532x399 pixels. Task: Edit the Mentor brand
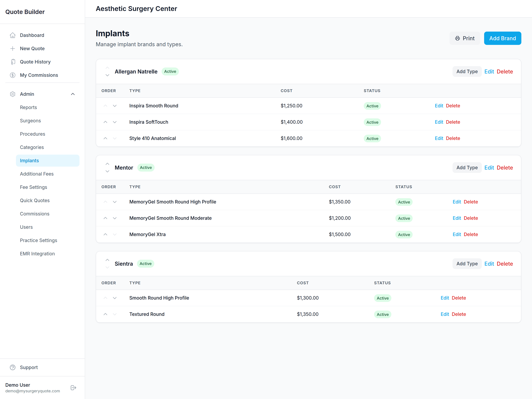(489, 168)
